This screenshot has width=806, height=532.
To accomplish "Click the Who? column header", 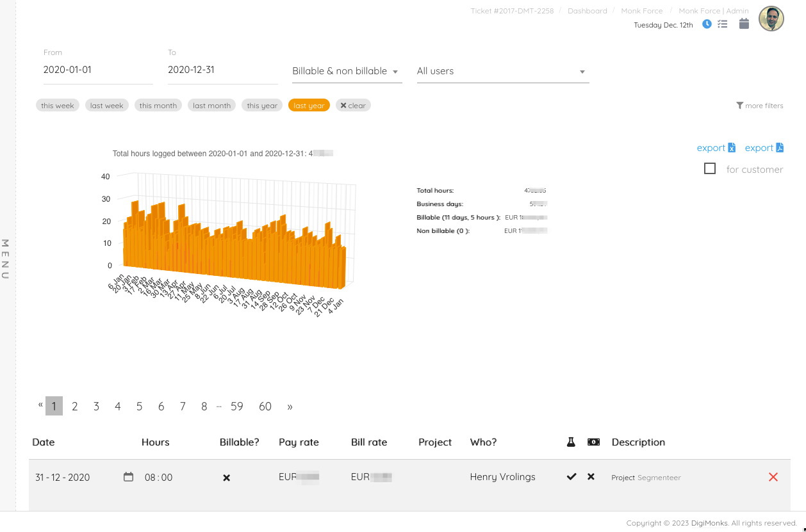I will tap(483, 442).
